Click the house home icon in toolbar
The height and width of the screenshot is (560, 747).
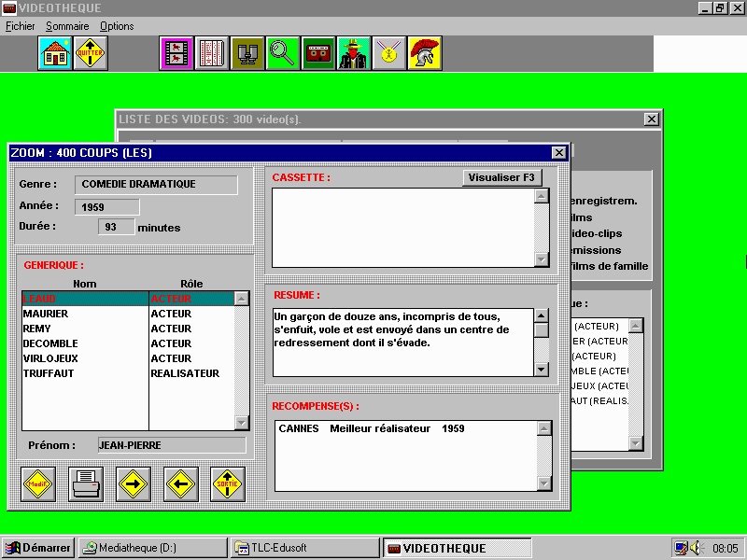point(55,53)
